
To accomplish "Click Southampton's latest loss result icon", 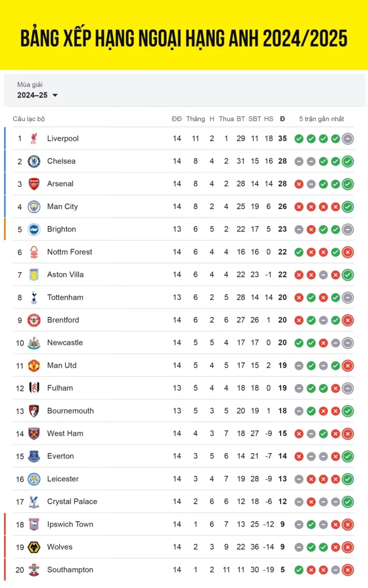I will coord(348,570).
